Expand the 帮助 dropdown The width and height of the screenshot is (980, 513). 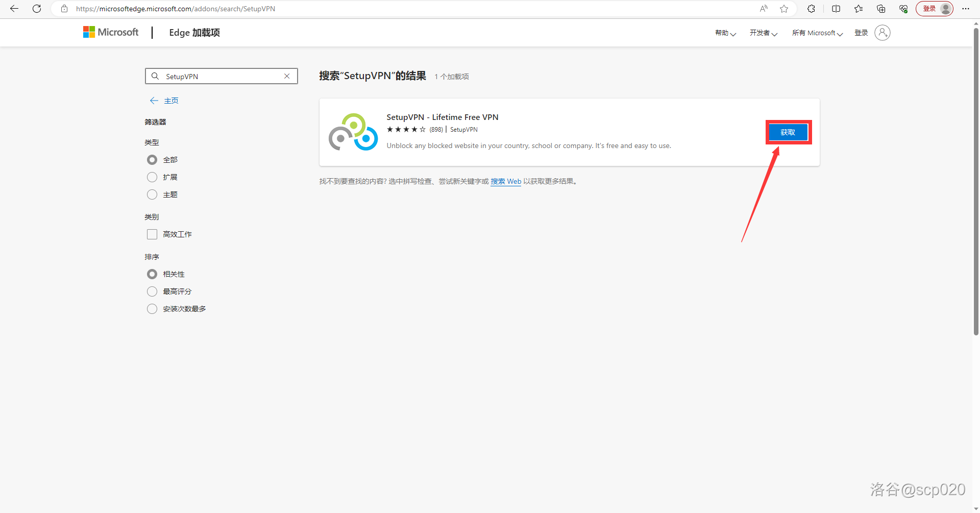tap(725, 33)
